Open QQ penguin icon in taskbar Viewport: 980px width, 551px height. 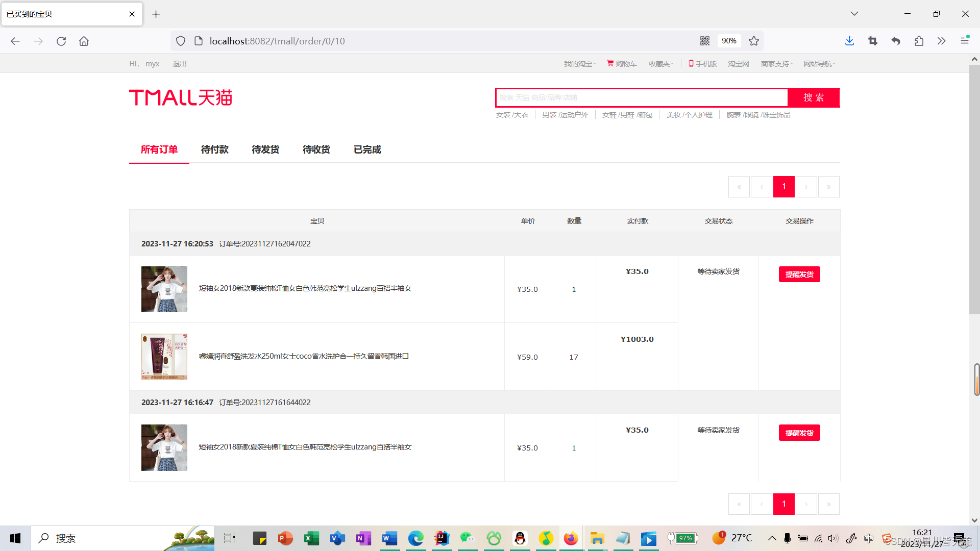[520, 538]
